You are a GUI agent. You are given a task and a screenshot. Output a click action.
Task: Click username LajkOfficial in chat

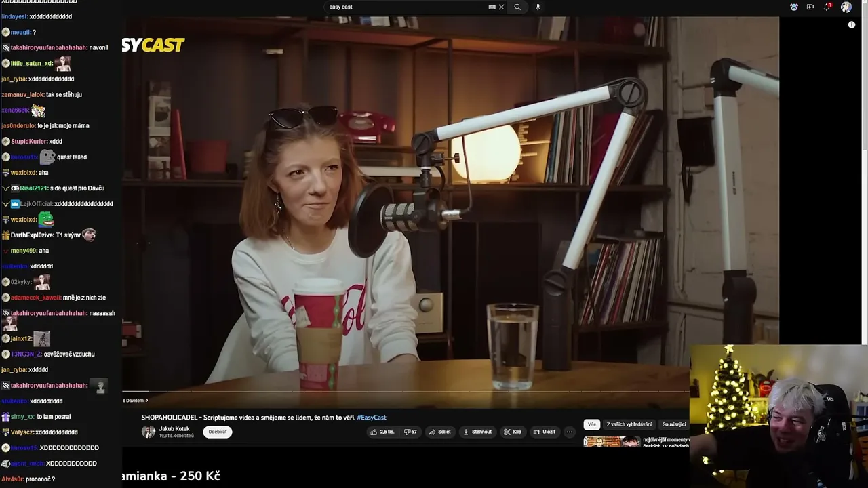(x=36, y=204)
